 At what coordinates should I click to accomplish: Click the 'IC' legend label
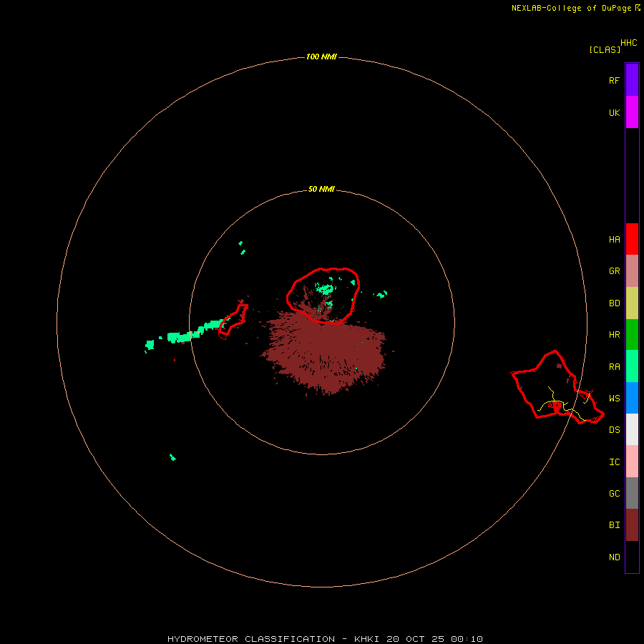tap(614, 462)
